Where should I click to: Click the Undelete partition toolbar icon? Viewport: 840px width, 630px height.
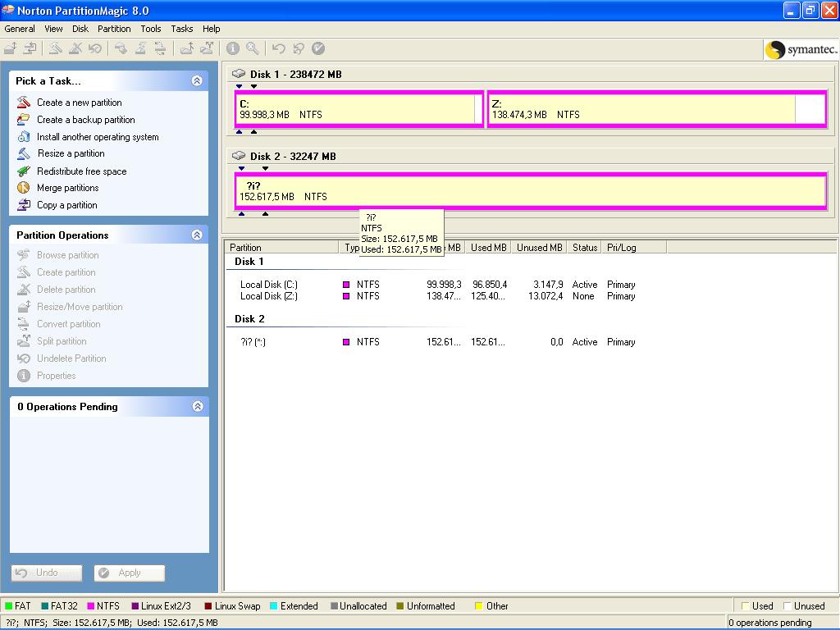[95, 48]
